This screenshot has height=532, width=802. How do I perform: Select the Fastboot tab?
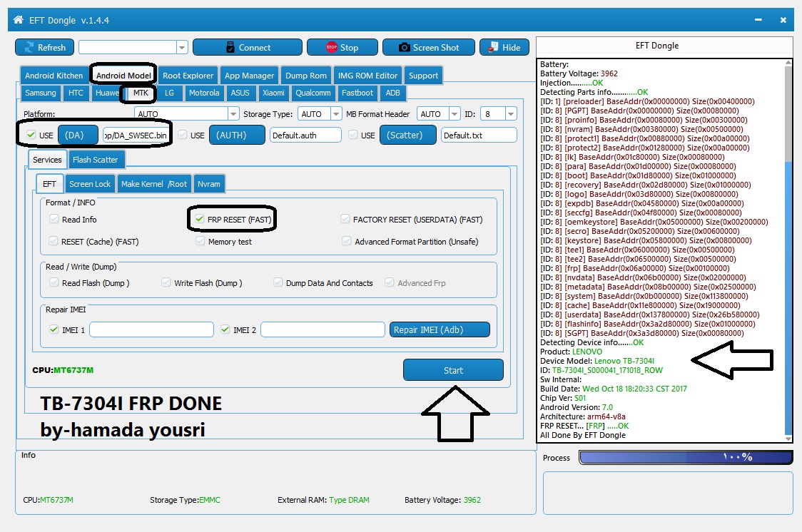click(x=357, y=93)
